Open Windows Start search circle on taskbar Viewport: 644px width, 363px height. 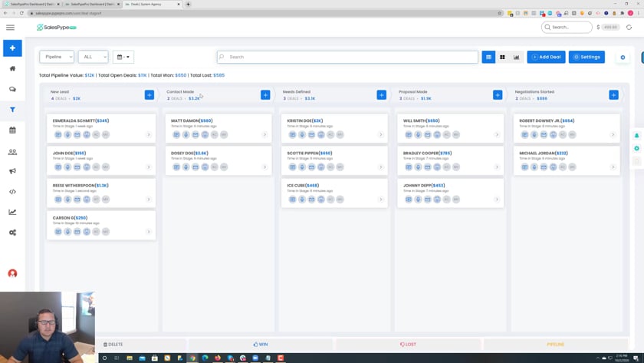pyautogui.click(x=104, y=358)
